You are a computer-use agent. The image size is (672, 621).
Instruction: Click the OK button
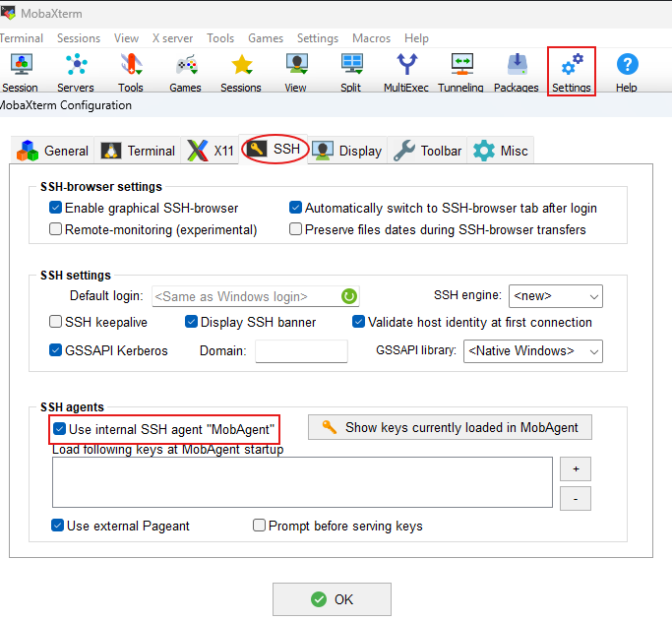[x=333, y=599]
